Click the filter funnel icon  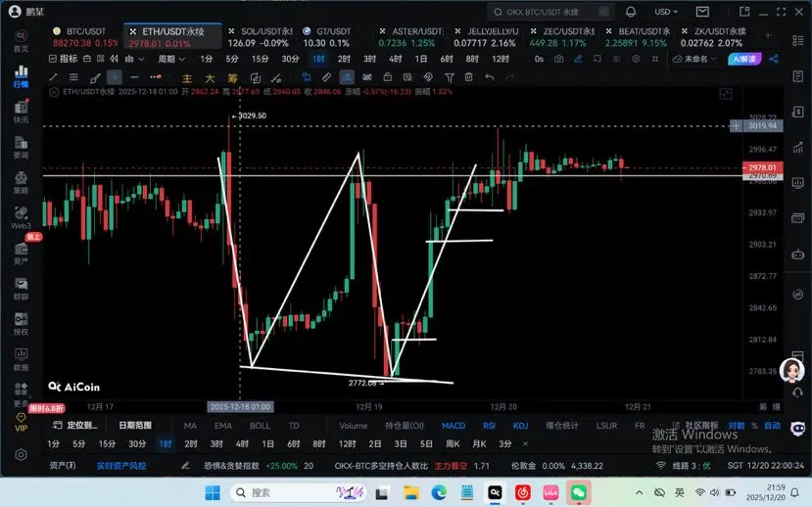coord(449,77)
